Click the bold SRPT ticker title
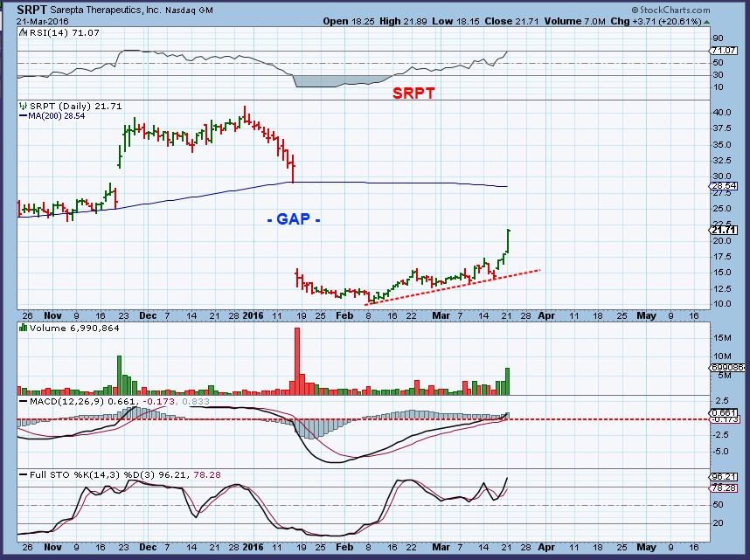750x560 pixels. (31, 10)
